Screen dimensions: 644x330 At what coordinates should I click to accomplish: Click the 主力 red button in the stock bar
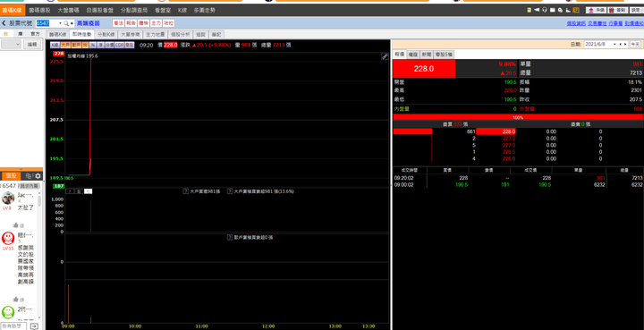click(156, 23)
